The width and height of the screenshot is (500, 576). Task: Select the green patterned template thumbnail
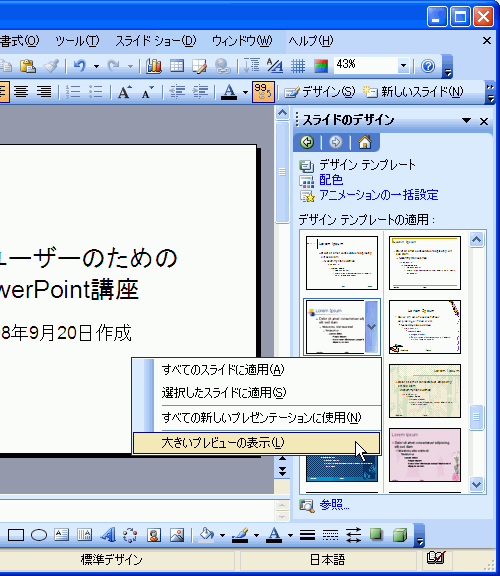point(425,391)
